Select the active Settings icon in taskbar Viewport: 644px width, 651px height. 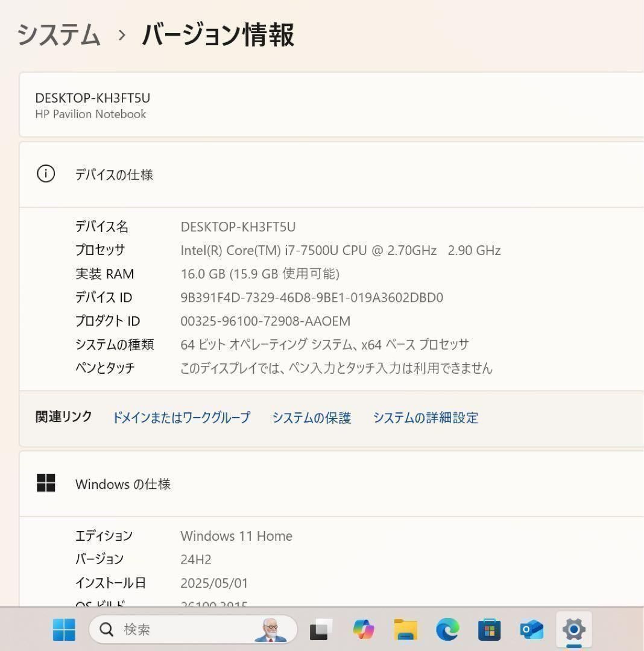(573, 629)
